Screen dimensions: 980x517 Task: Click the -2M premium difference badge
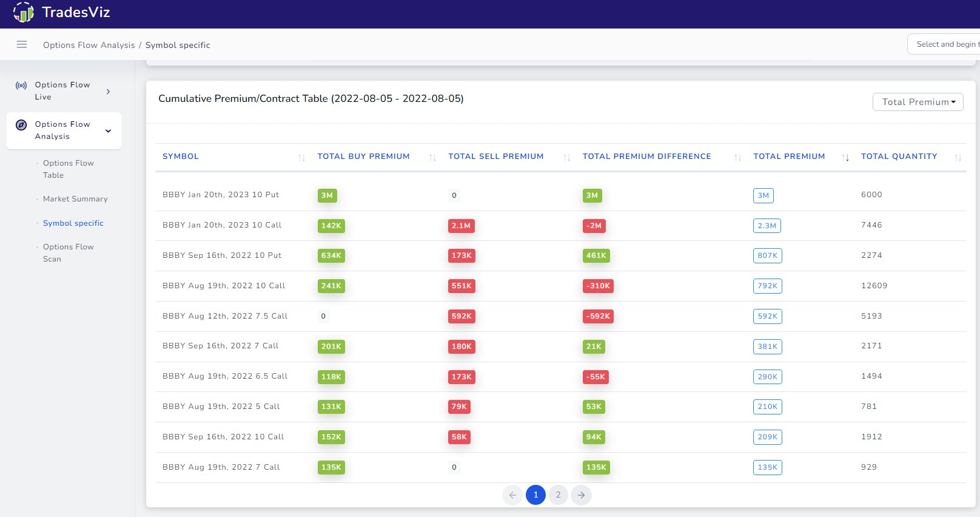pos(594,226)
